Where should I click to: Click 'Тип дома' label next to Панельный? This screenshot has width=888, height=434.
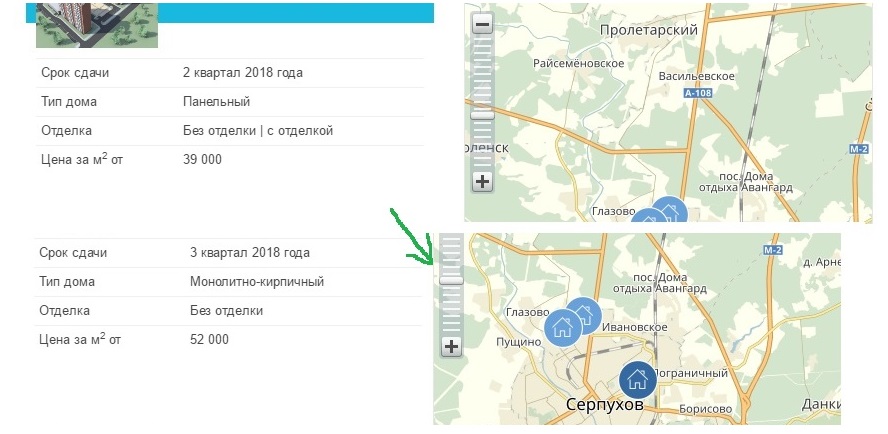pyautogui.click(x=69, y=102)
